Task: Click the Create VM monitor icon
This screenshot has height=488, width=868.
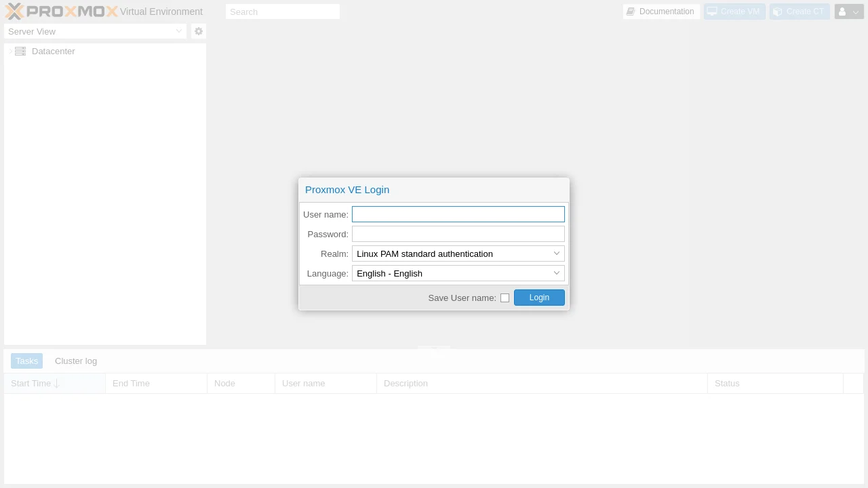Action: [712, 12]
